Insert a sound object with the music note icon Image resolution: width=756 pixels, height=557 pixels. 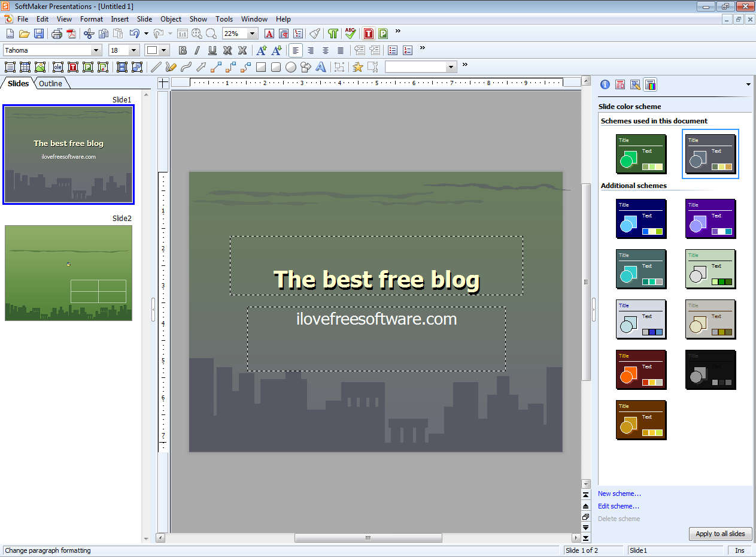pyautogui.click(x=137, y=67)
